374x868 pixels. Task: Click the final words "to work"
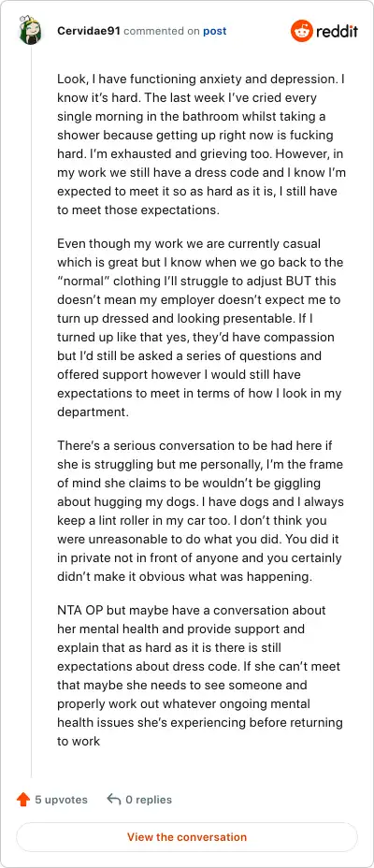[x=79, y=741]
